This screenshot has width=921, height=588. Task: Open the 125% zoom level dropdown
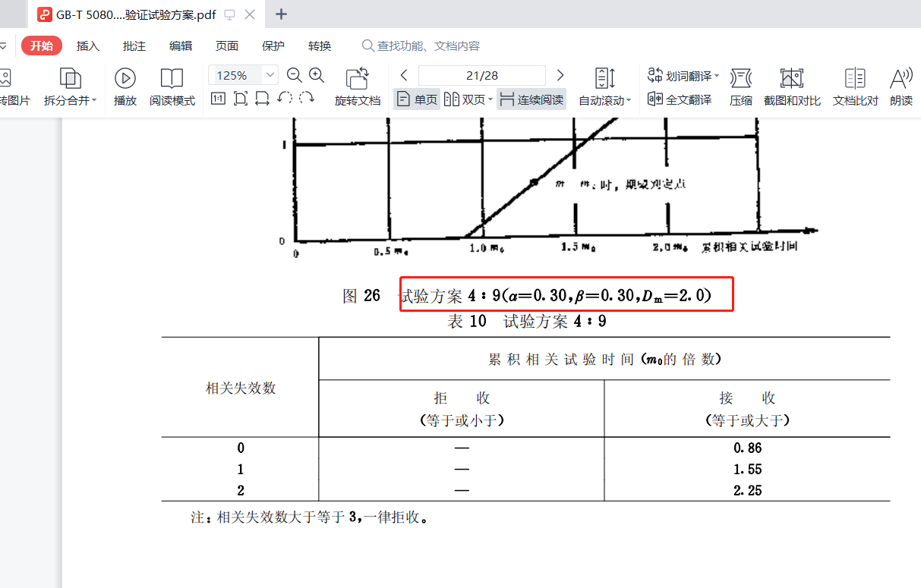click(x=271, y=75)
